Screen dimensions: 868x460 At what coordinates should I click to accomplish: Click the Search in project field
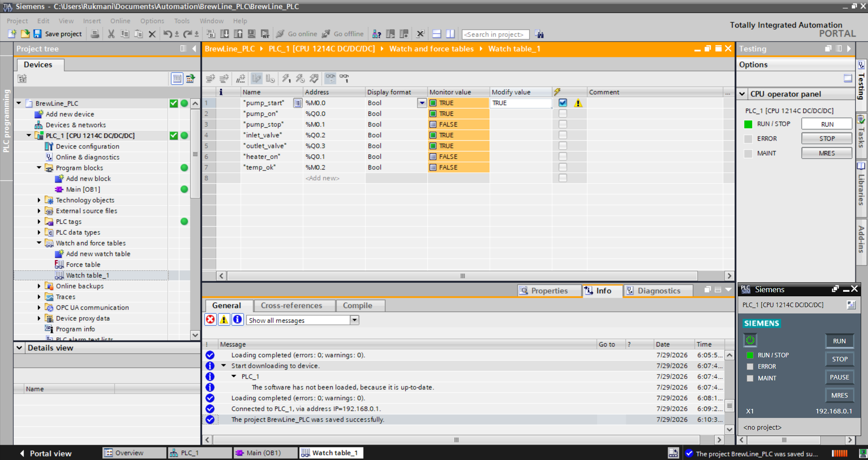coord(495,34)
